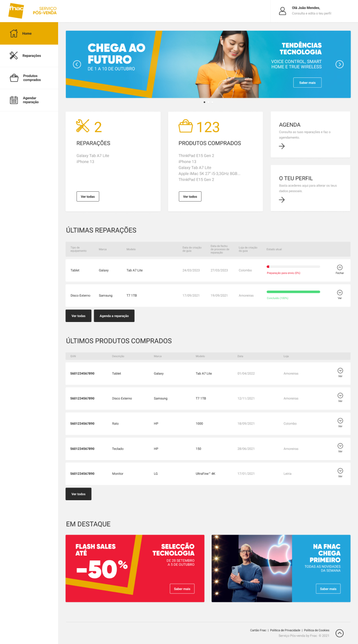Click the basket icon on Produtos Comprados card

point(185,126)
